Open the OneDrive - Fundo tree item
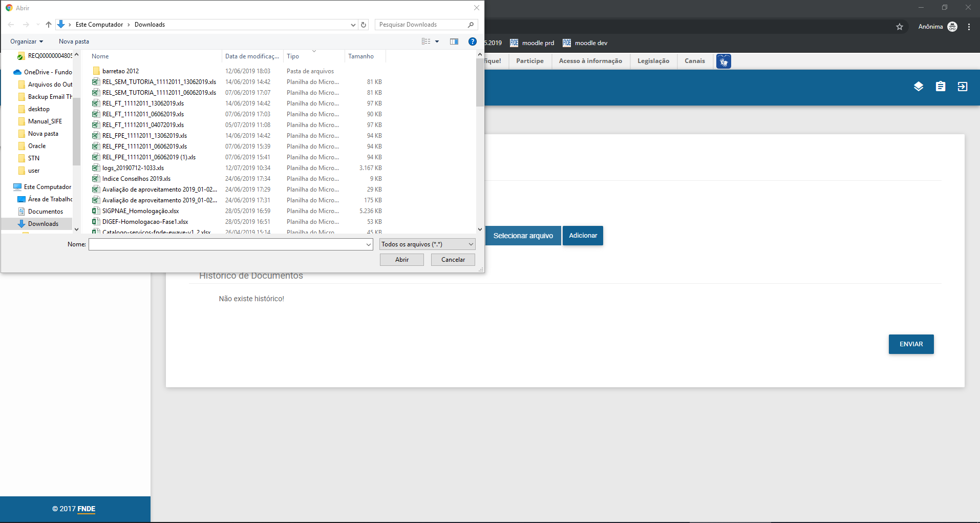980x523 pixels. coord(48,72)
